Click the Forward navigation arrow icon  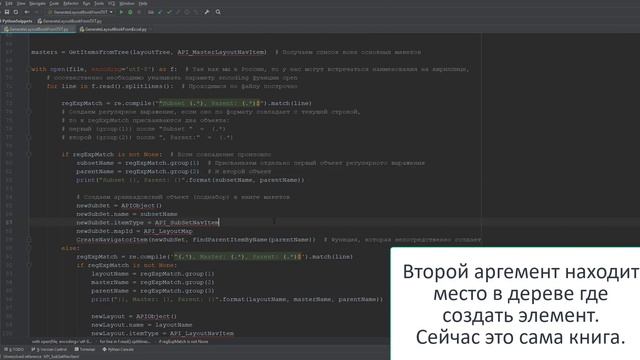coord(36,12)
